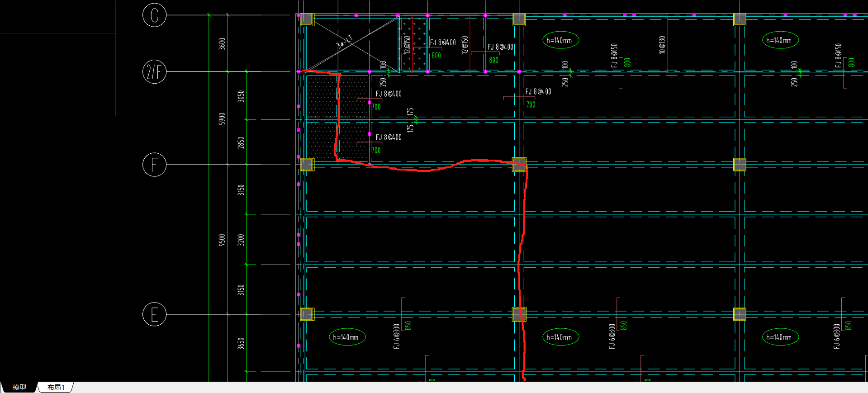Select the upper 175 dimension text
The height and width of the screenshot is (393, 868).
[410, 112]
